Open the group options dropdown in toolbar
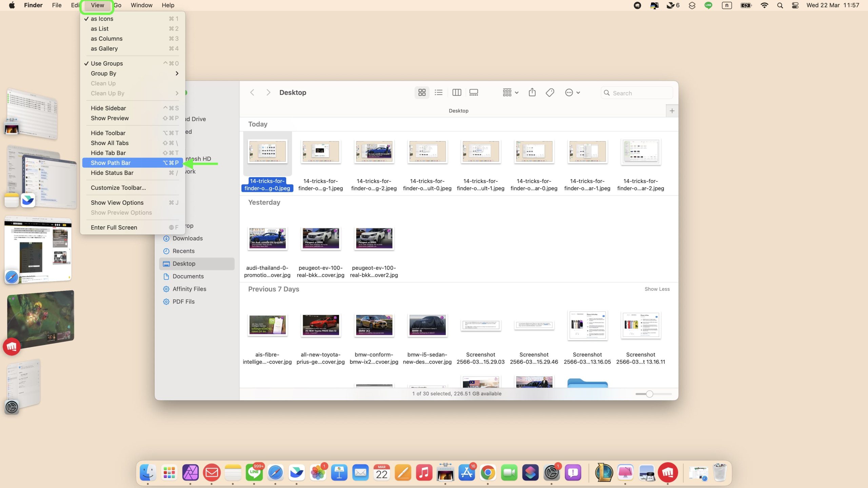 510,93
